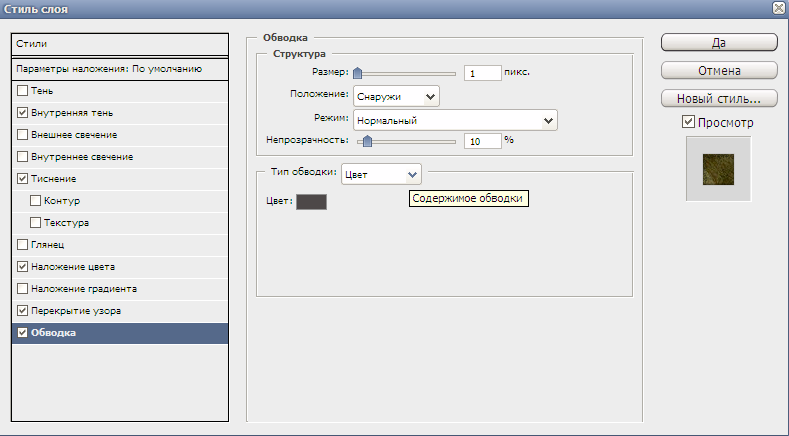This screenshot has height=436, width=789.
Task: Enable the Глянец checkbox
Action: (x=22, y=245)
